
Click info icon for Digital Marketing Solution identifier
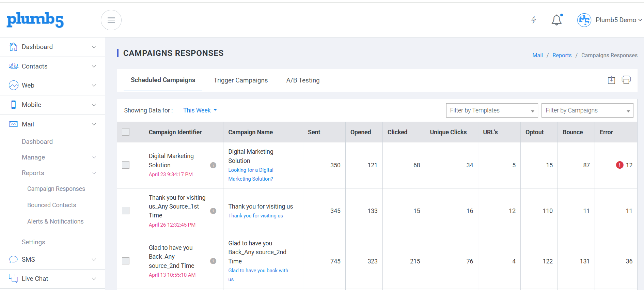coord(213,165)
